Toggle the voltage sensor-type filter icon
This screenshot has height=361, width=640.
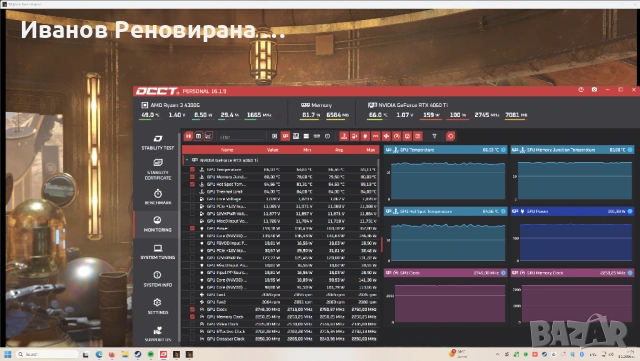point(355,136)
